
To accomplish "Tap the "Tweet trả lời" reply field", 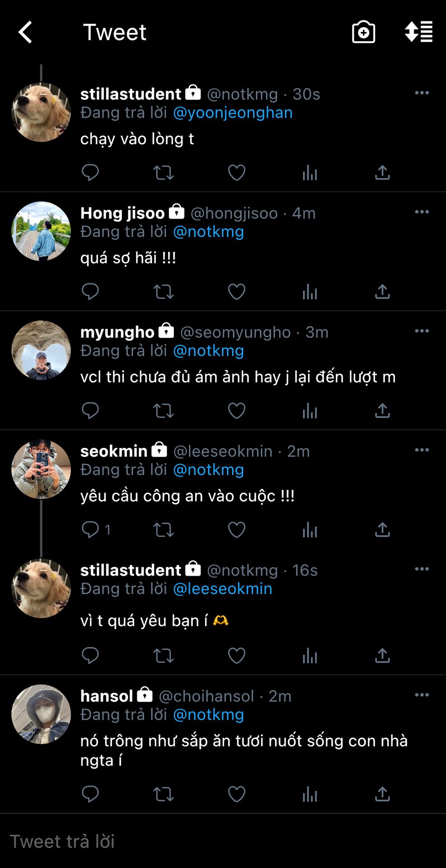I will (x=223, y=841).
